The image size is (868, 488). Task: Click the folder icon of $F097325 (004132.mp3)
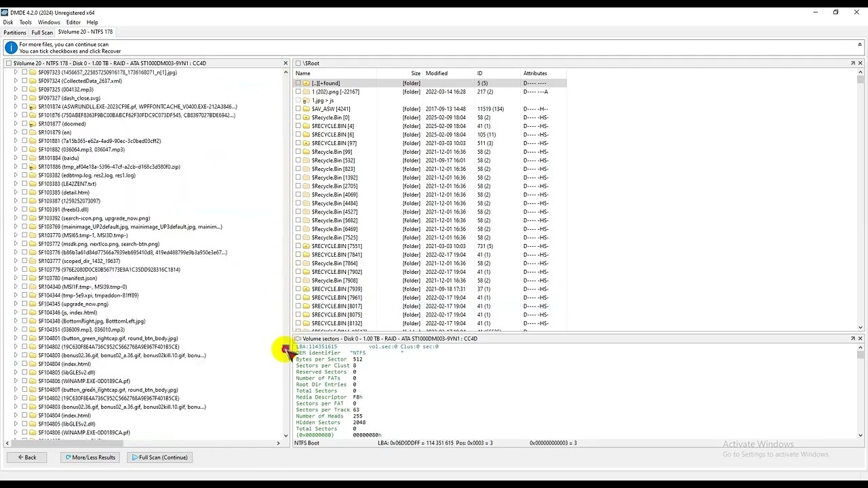point(33,89)
